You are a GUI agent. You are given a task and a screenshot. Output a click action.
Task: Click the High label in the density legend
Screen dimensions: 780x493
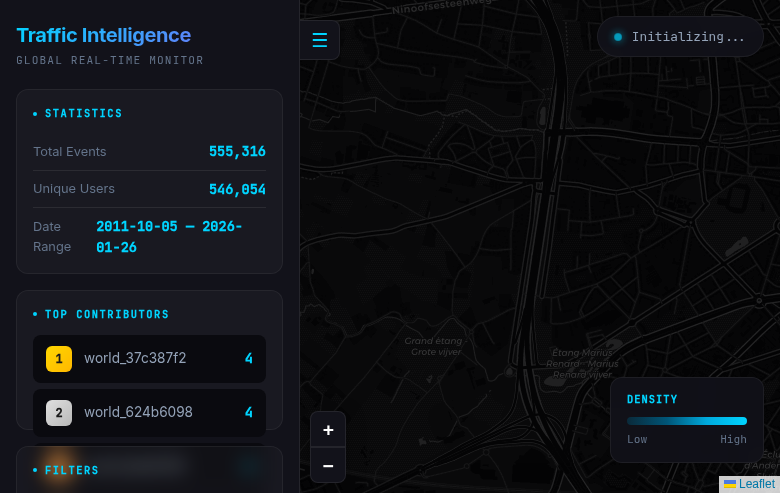tap(733, 439)
